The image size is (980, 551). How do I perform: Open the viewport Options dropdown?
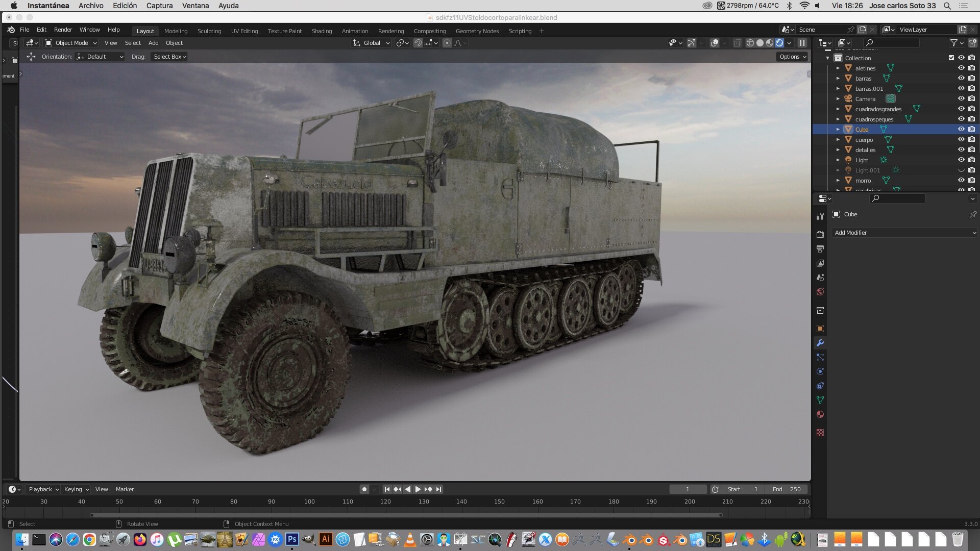click(x=793, y=57)
